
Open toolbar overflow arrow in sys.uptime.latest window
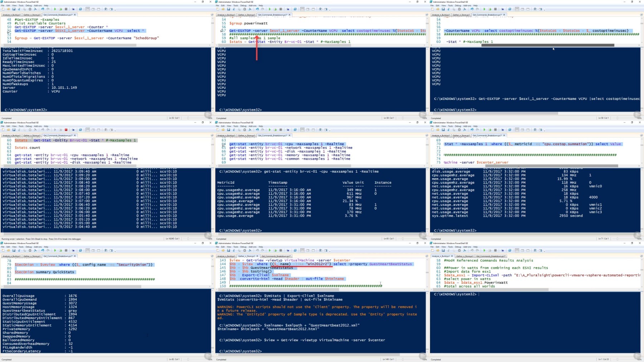tap(545, 130)
